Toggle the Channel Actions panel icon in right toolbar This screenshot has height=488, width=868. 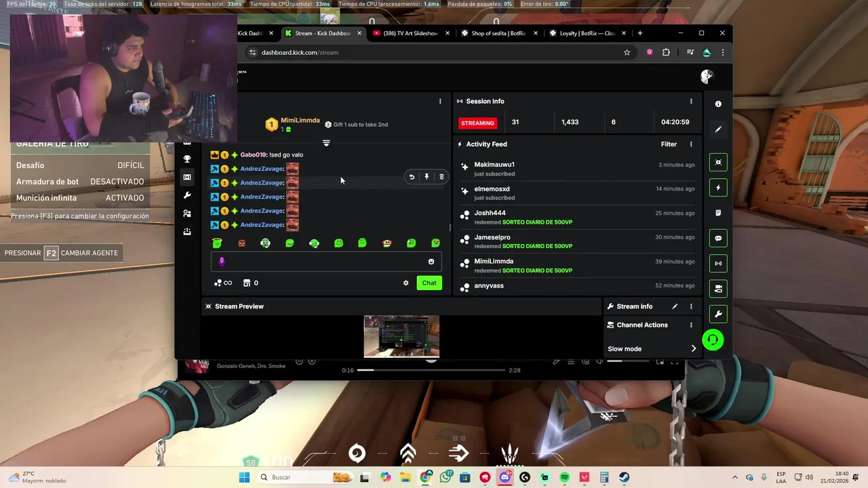tap(718, 289)
